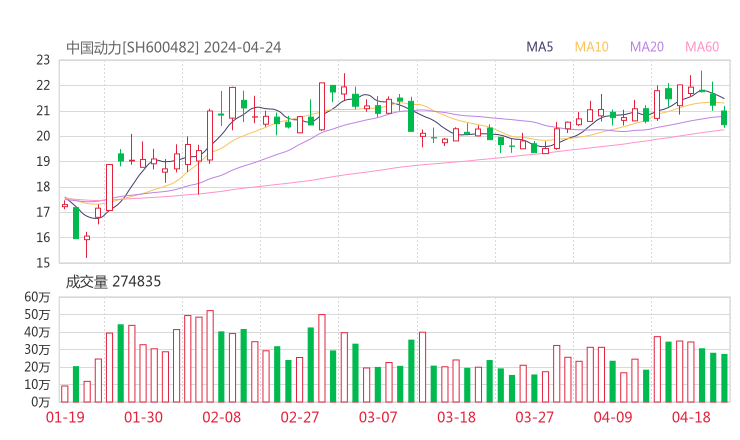Click the 04-09 date axis label
The height and width of the screenshot is (440, 740).
point(613,417)
